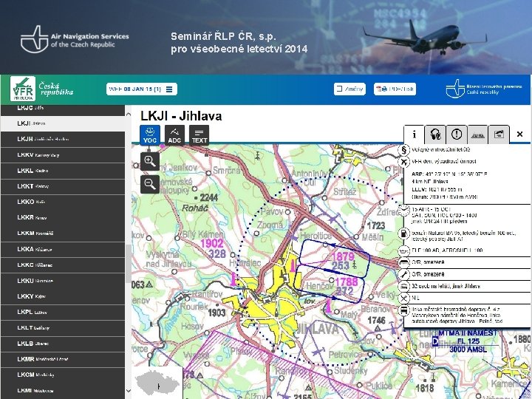Select LKKR in the airport list
The height and width of the screenshot is (399, 532).
click(63, 217)
